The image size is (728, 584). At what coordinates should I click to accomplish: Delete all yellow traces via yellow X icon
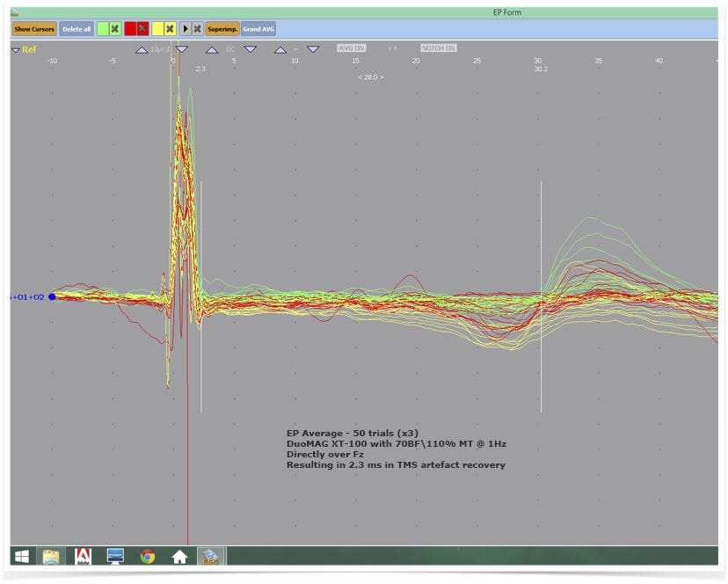click(x=170, y=29)
